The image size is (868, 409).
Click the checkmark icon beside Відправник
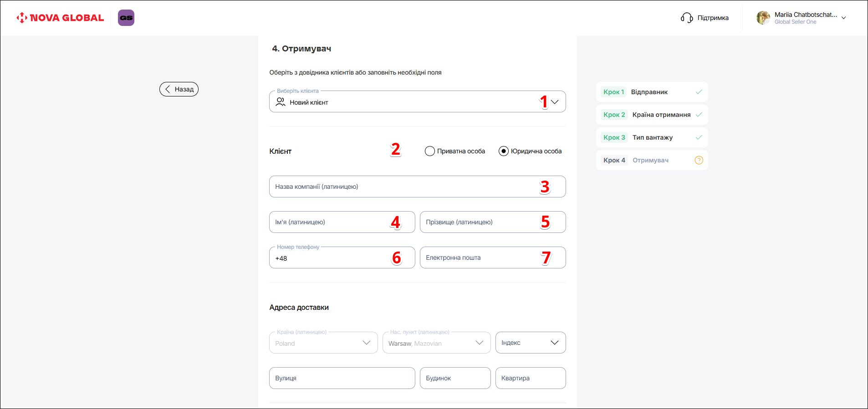coord(699,92)
